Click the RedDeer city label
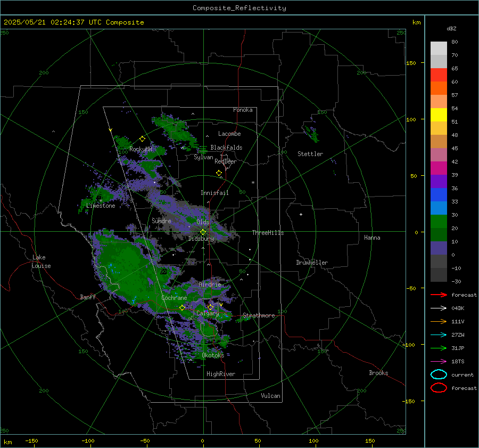 tap(226, 161)
